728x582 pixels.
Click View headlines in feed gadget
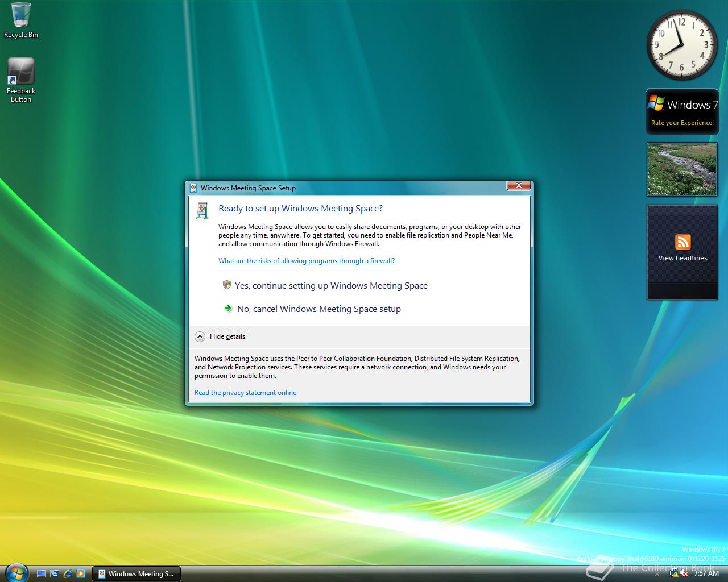(x=682, y=258)
